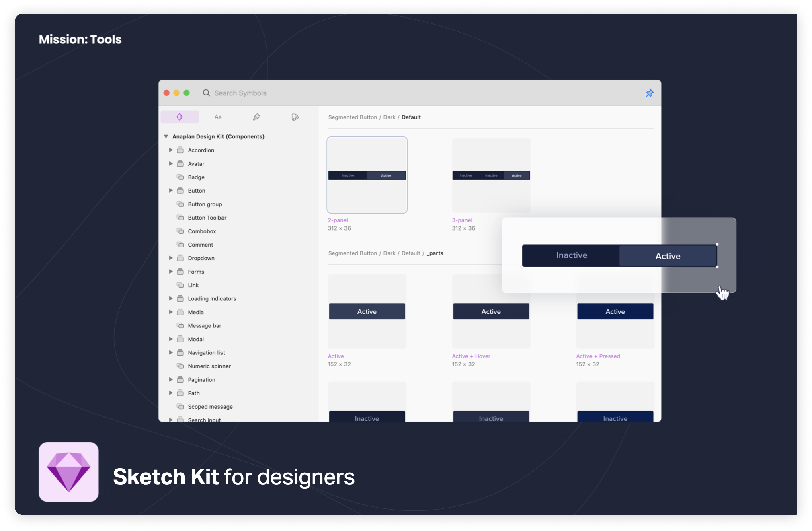Click the Combobox group icon

pyautogui.click(x=180, y=231)
